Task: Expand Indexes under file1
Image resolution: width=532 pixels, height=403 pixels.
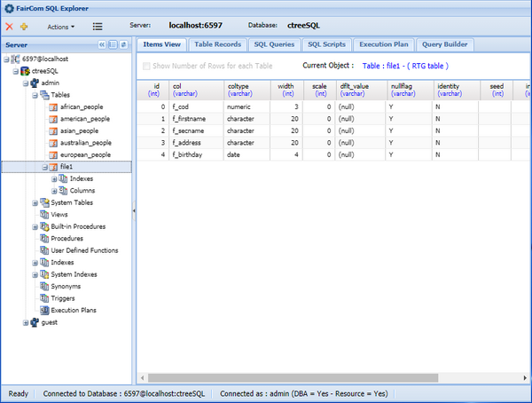Action: tap(54, 179)
